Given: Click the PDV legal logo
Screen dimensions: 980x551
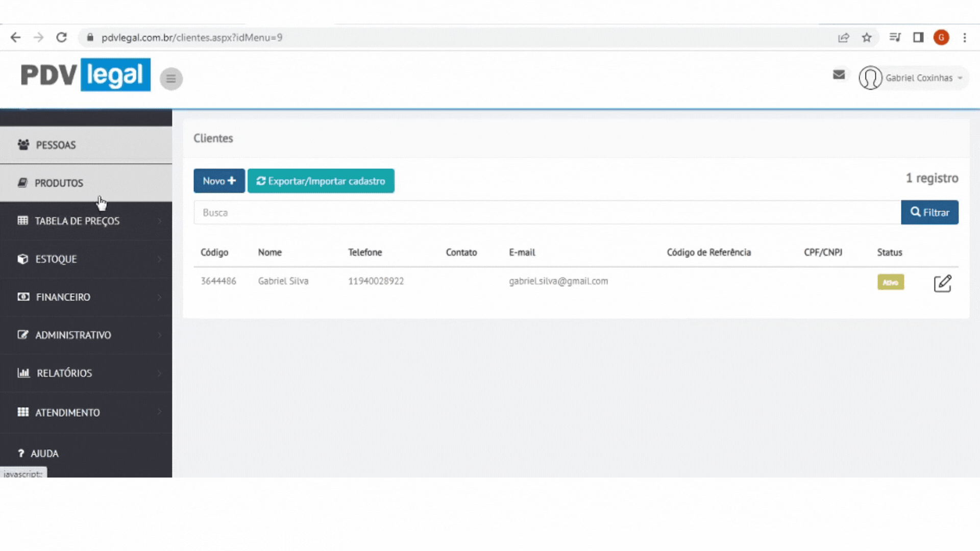Looking at the screenshot, I should pos(86,75).
